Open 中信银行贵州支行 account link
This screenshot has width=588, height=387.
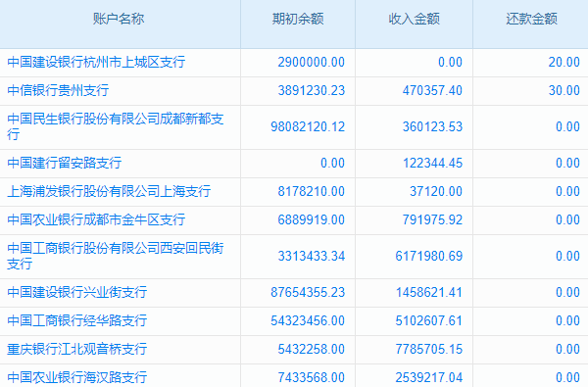coord(58,90)
